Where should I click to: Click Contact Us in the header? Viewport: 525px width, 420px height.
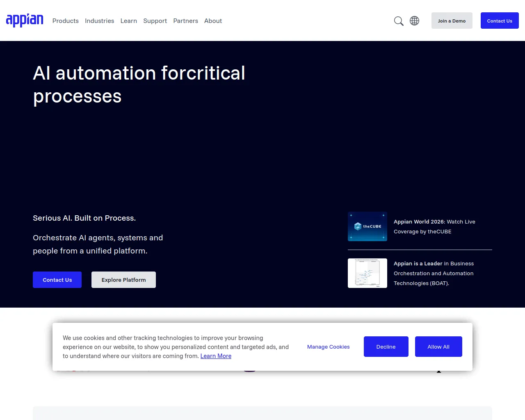click(500, 21)
